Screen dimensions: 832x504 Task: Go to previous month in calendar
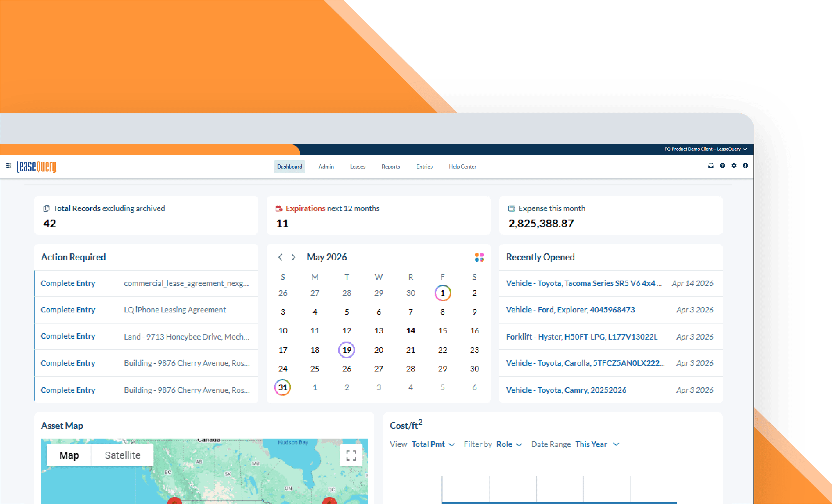[x=280, y=257]
